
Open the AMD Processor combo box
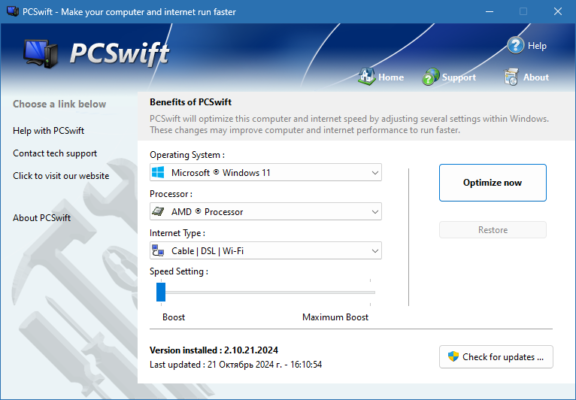point(266,212)
